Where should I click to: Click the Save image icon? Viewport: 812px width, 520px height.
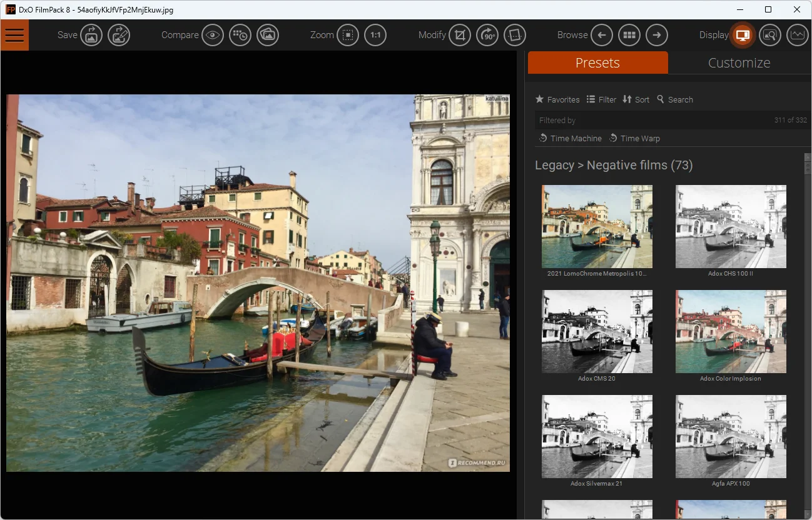coord(91,35)
